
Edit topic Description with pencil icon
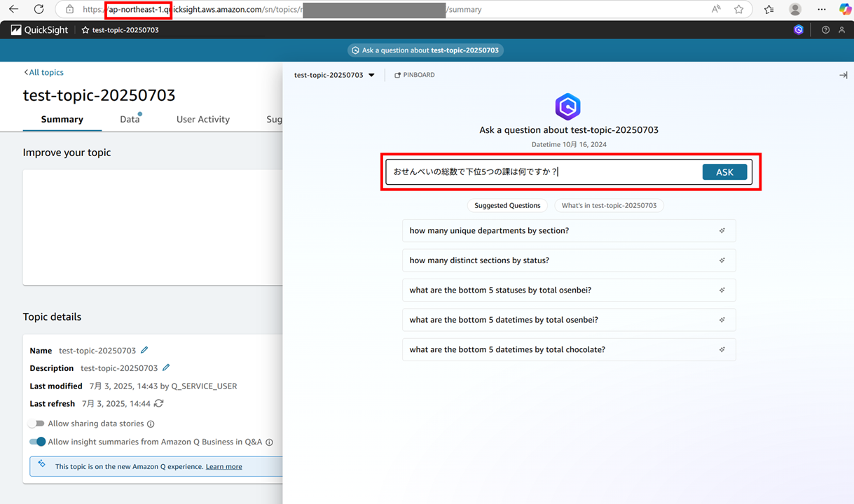(x=166, y=367)
